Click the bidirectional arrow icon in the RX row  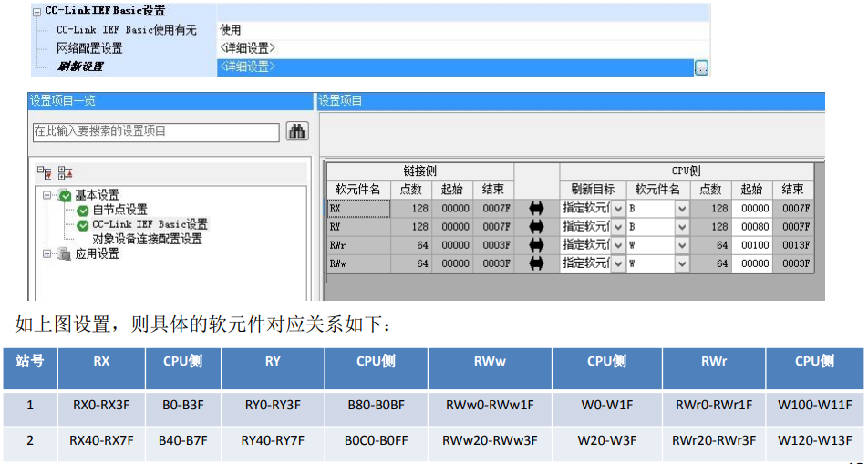point(536,208)
